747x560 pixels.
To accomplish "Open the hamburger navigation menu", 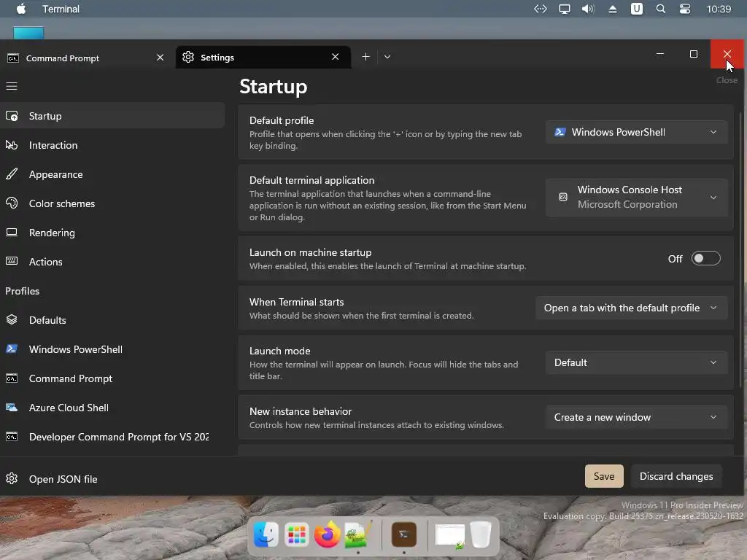I will tap(12, 86).
